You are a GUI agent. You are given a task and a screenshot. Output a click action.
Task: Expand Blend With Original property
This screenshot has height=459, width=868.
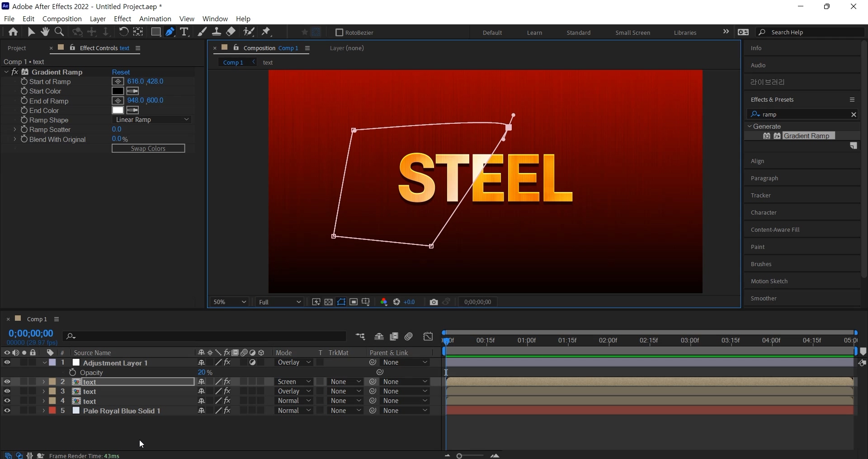point(15,140)
